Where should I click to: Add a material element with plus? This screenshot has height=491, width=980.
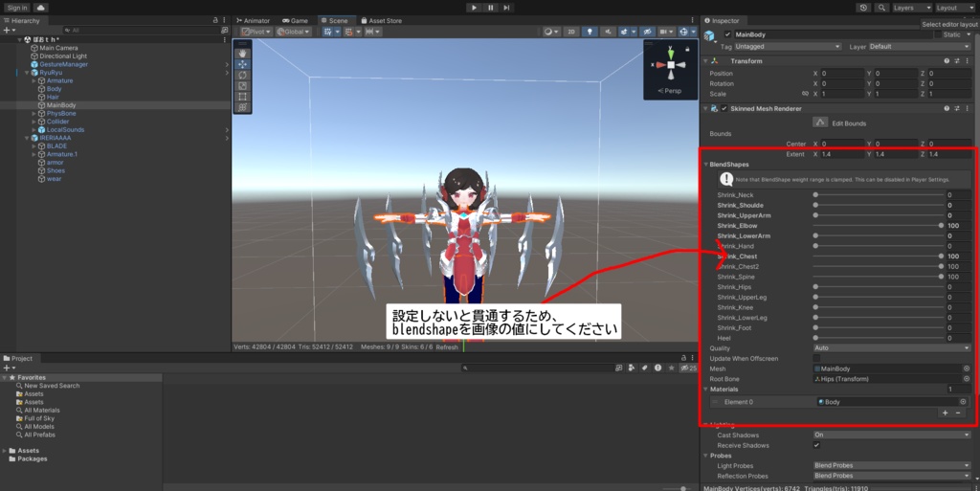click(x=945, y=413)
